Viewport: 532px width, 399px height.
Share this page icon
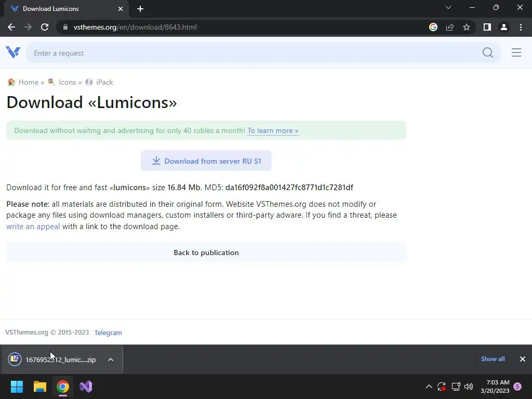(x=450, y=27)
